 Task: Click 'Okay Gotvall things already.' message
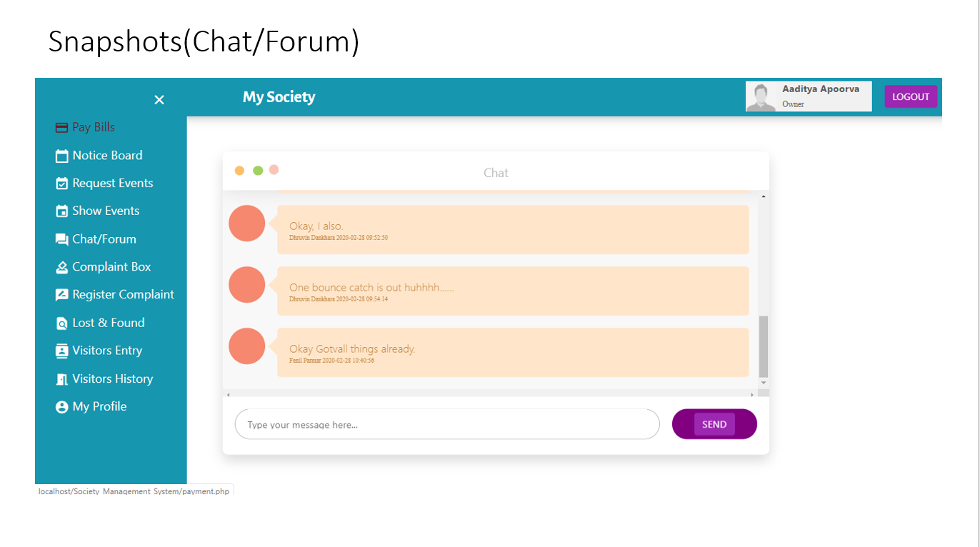point(352,349)
